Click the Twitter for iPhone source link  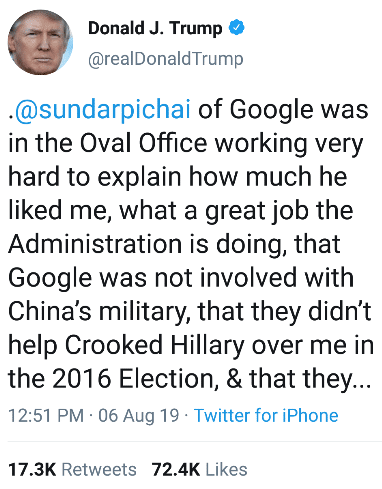(266, 415)
